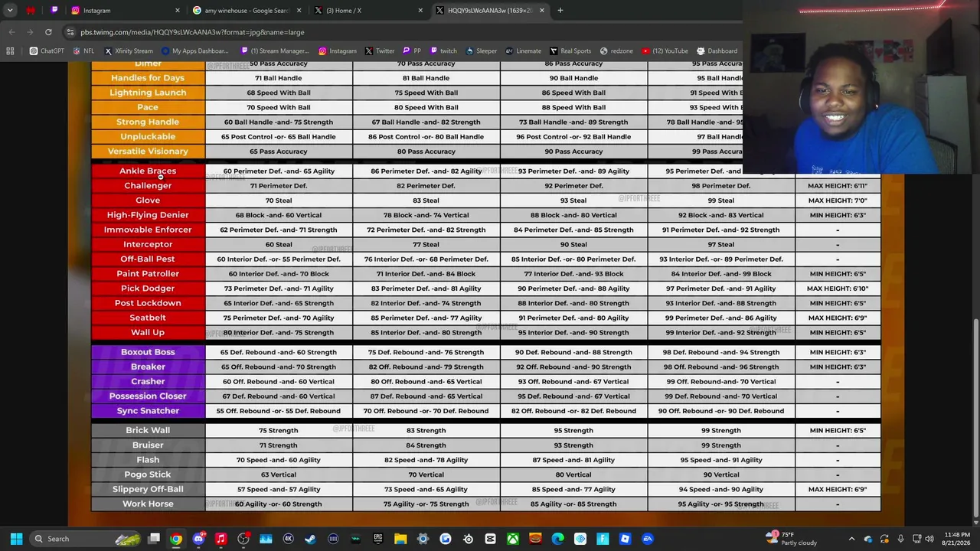Open the (12) YouTube bookmark

tap(665, 51)
